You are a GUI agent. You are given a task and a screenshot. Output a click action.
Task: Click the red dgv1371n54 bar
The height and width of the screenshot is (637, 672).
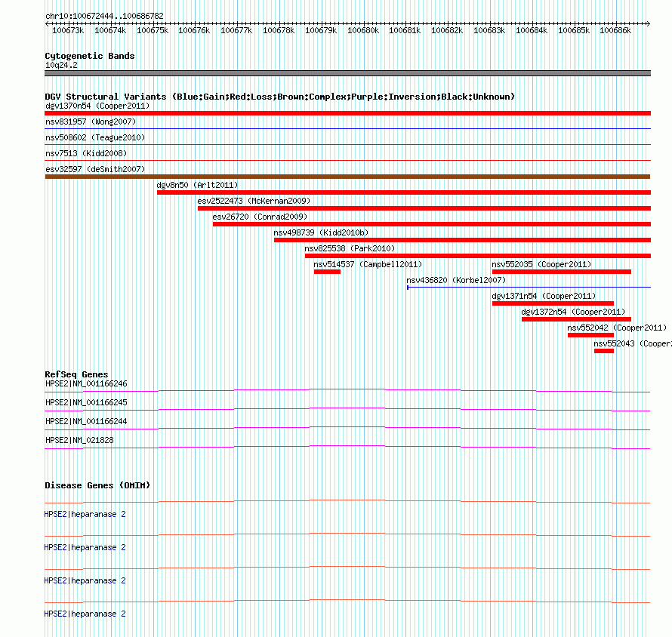click(553, 303)
